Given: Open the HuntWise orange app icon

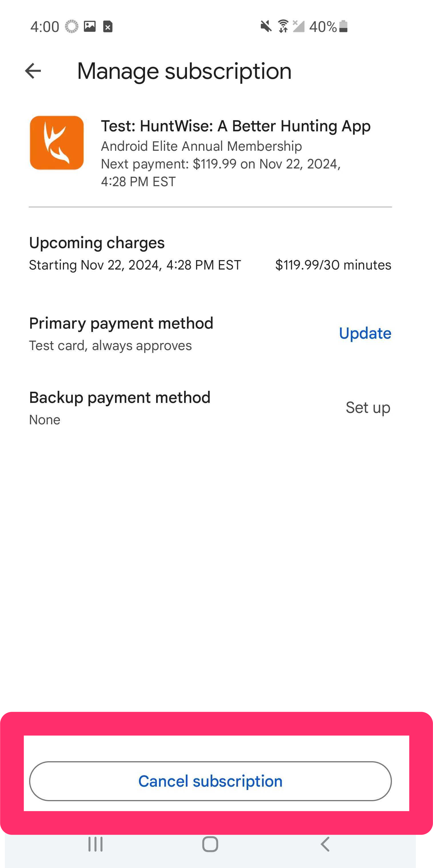Looking at the screenshot, I should coord(57,143).
